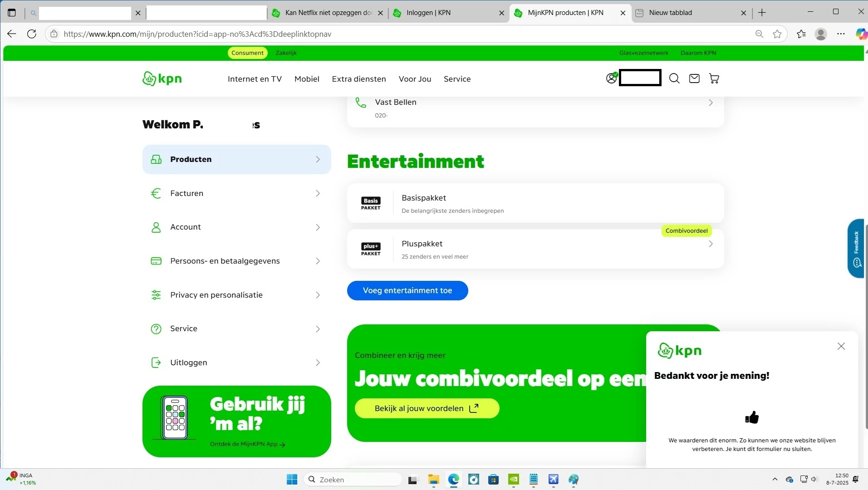View site information lock icon
Image resolution: width=868 pixels, height=490 pixels.
click(x=54, y=34)
